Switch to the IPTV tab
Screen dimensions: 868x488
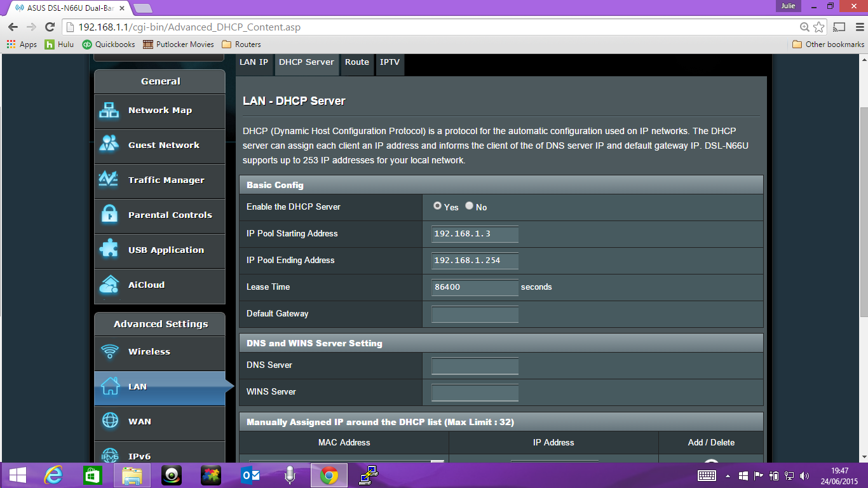click(390, 62)
